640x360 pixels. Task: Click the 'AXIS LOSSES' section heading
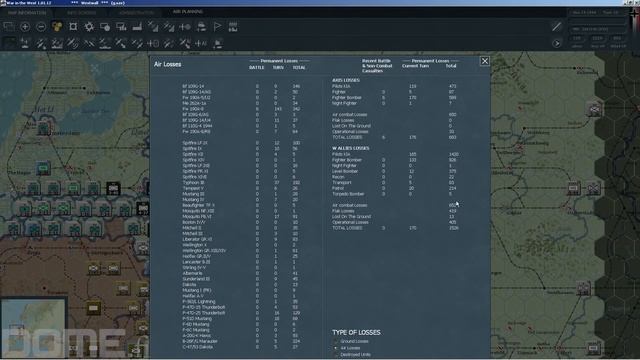pos(346,80)
